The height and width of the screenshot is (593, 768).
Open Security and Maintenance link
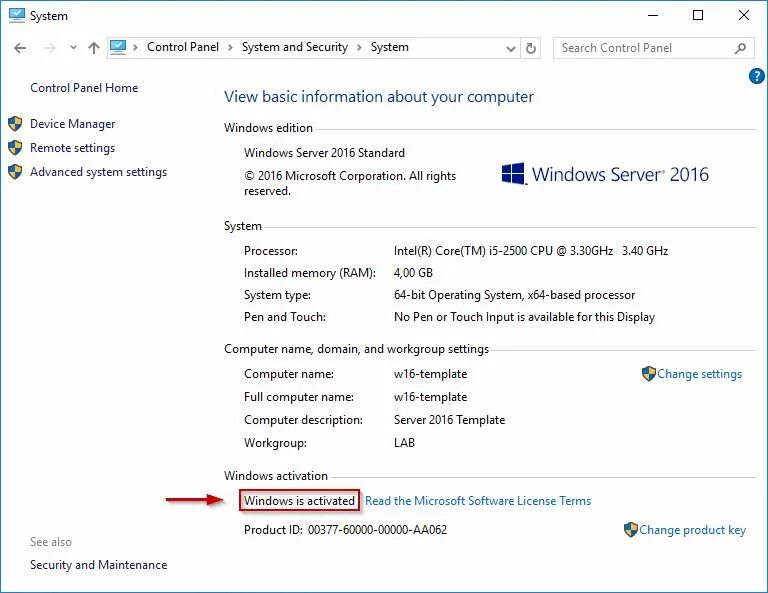[98, 565]
